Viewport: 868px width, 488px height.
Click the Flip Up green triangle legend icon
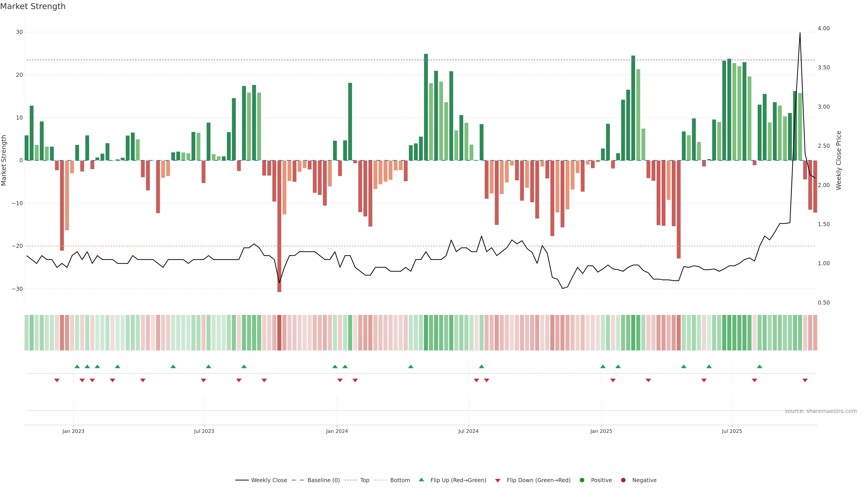421,480
